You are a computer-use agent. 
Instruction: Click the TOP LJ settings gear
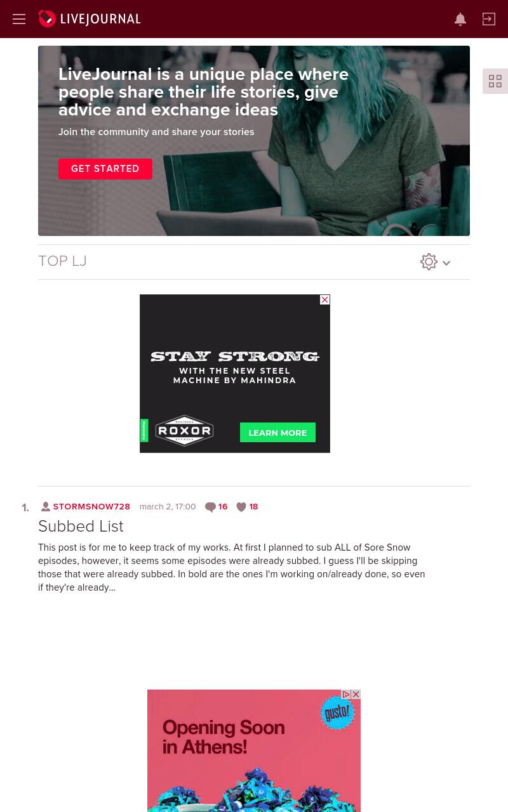pos(429,262)
